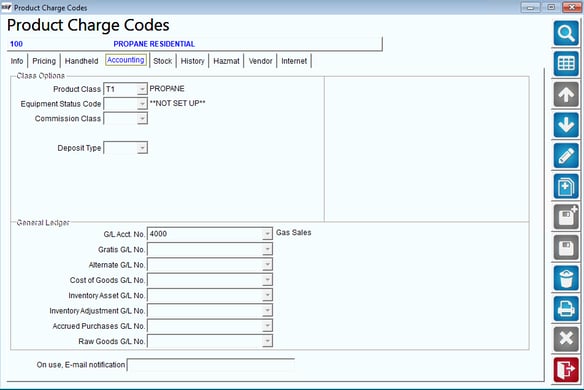
Task: Click the **NOT SET UP** text
Action: 177,103
